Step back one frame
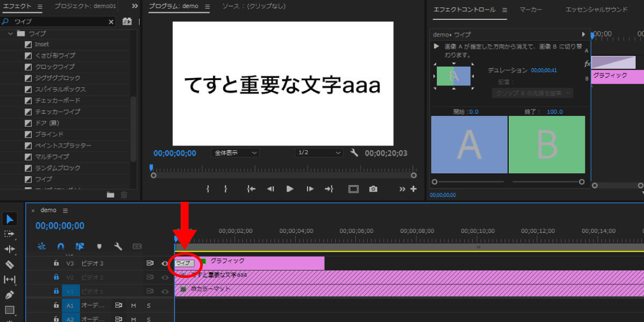Screen dimensions: 644x322 tap(271, 189)
